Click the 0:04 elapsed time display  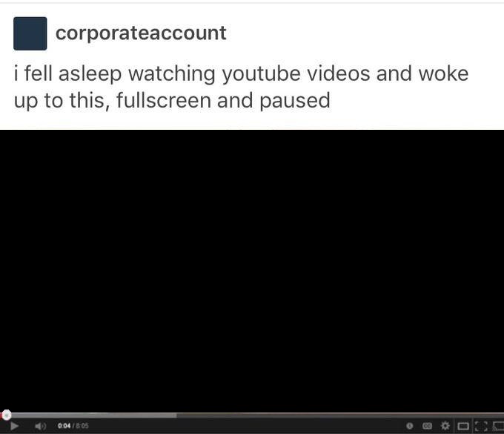pyautogui.click(x=64, y=426)
